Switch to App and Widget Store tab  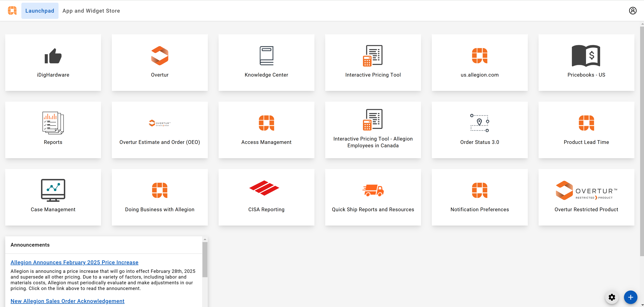click(x=91, y=11)
